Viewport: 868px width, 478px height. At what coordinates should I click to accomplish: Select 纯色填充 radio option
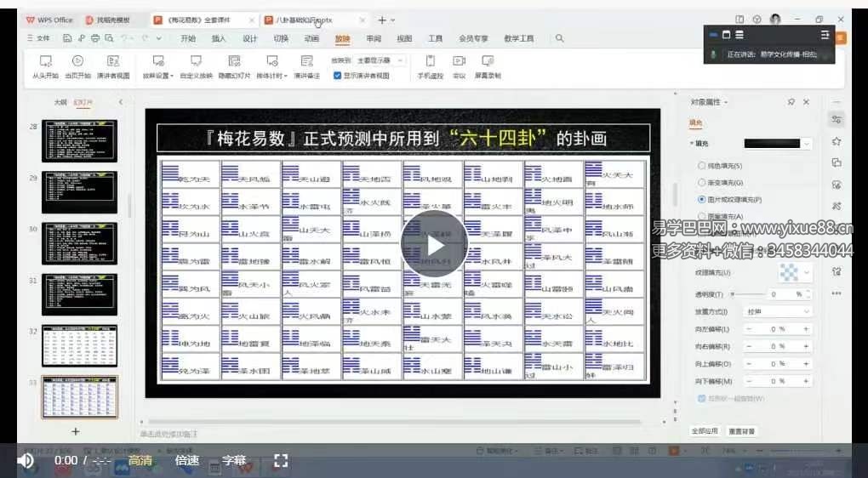click(701, 166)
